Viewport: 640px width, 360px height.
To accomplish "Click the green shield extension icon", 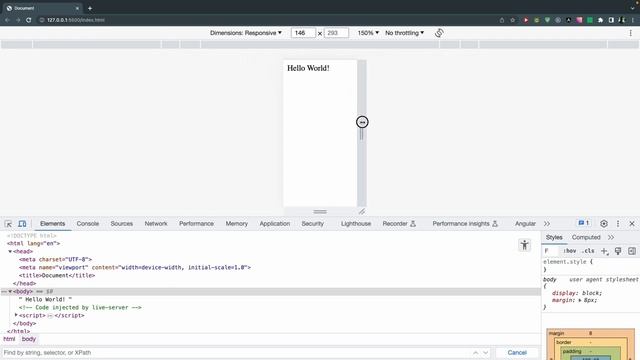I will [x=547, y=20].
